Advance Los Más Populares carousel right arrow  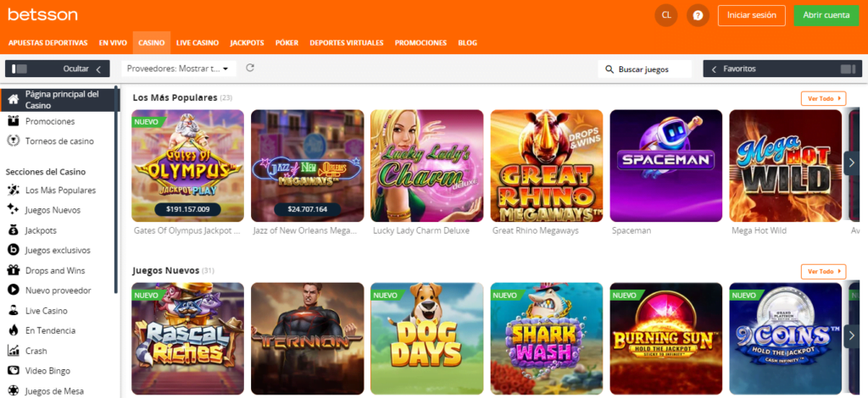851,162
